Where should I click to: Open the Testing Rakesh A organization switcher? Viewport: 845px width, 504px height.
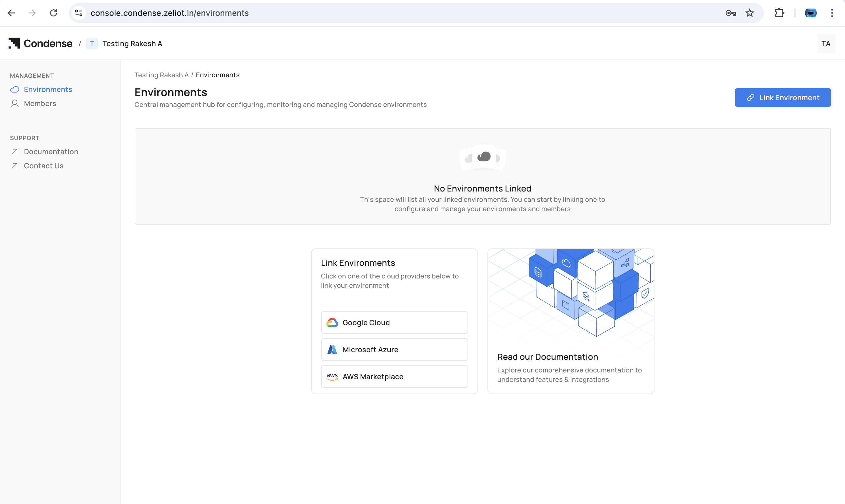point(132,43)
